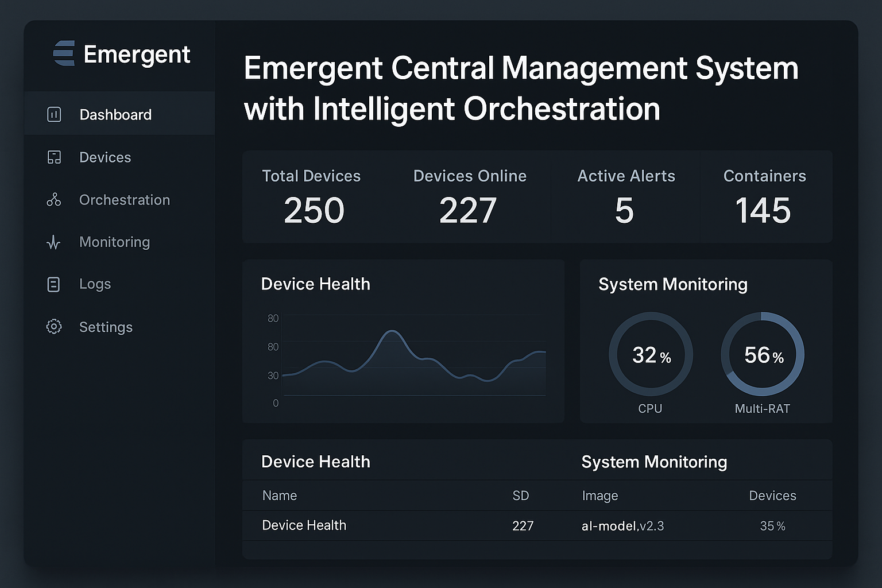Image resolution: width=882 pixels, height=588 pixels.
Task: Click the Orchestration nodes icon
Action: click(54, 200)
